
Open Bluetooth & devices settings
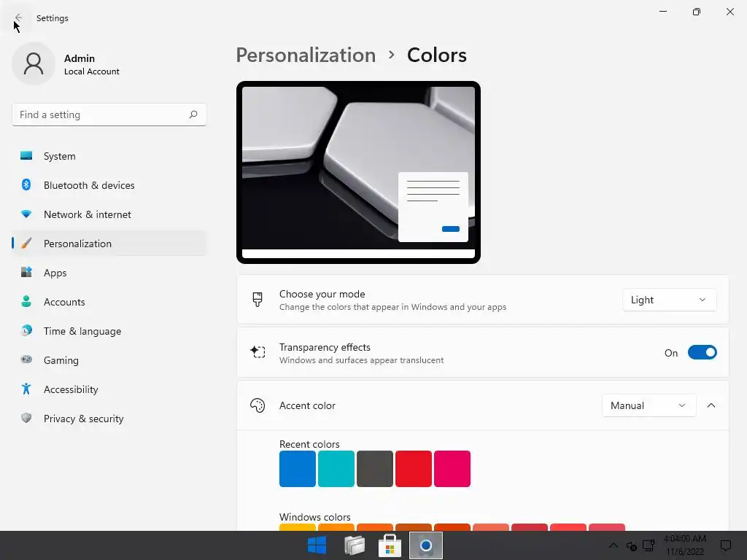point(109,185)
